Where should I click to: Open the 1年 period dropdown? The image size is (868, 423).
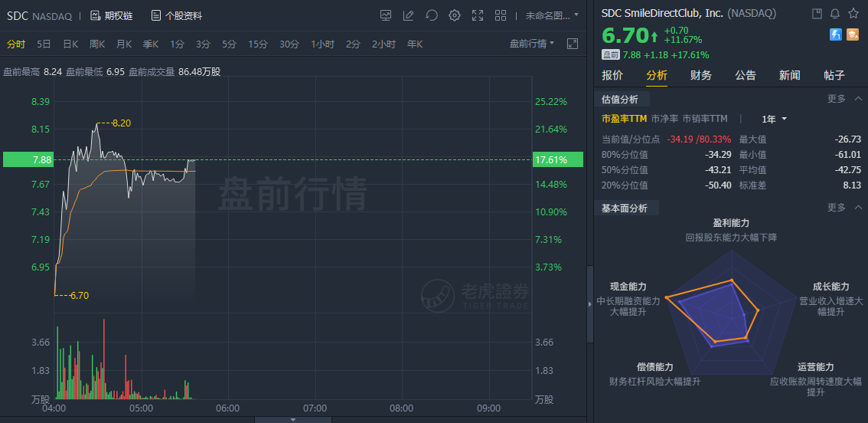coord(774,119)
